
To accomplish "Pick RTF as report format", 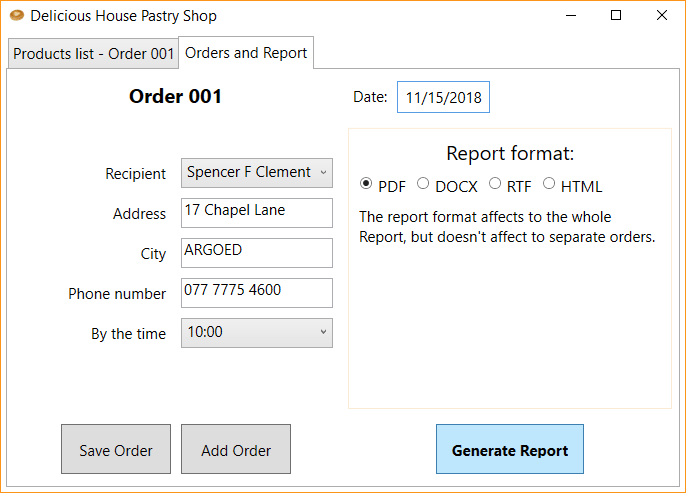I will click(x=495, y=185).
